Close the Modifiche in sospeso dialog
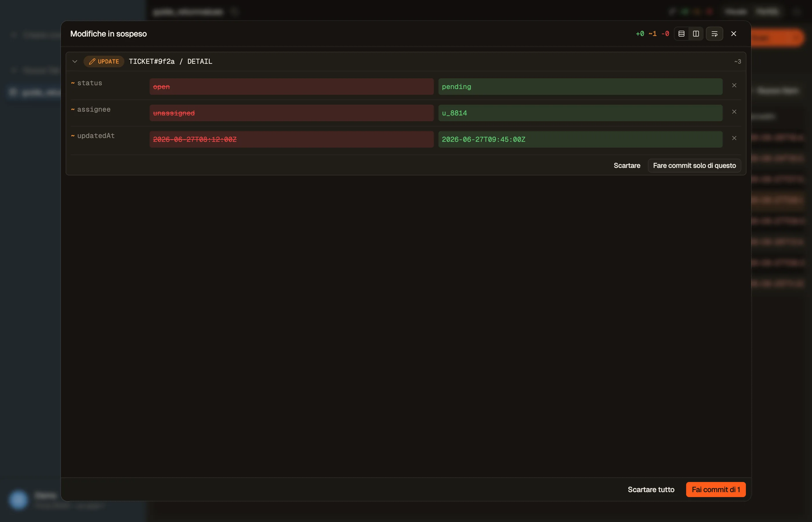Image resolution: width=812 pixels, height=522 pixels. (x=734, y=34)
